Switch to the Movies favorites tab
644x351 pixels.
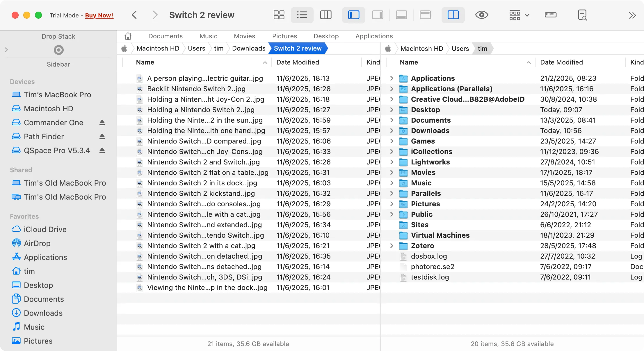(x=244, y=36)
